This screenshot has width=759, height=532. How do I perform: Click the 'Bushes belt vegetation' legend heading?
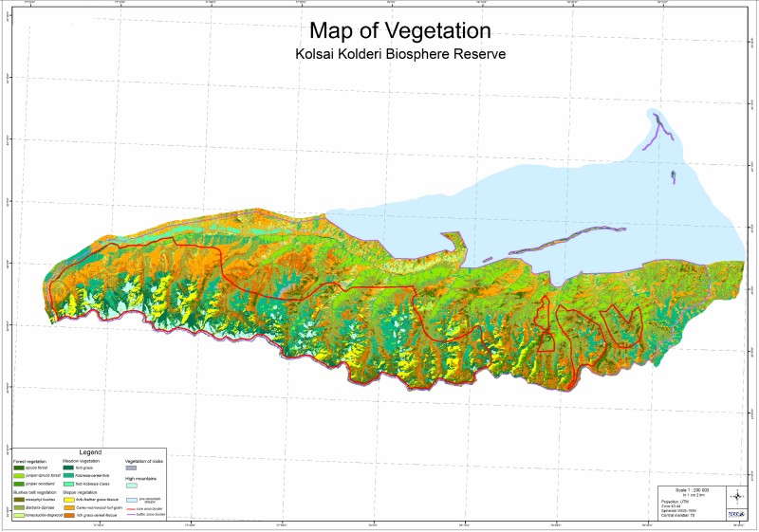35,493
